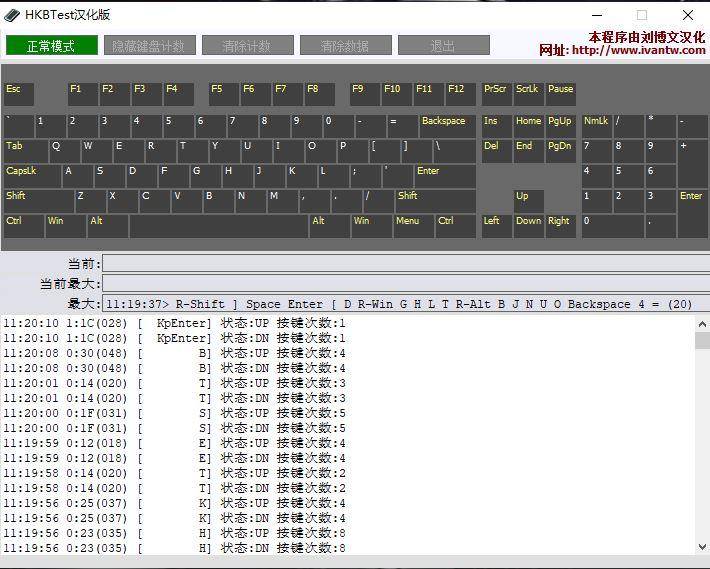Click the CapsLk key tile

coord(33,176)
